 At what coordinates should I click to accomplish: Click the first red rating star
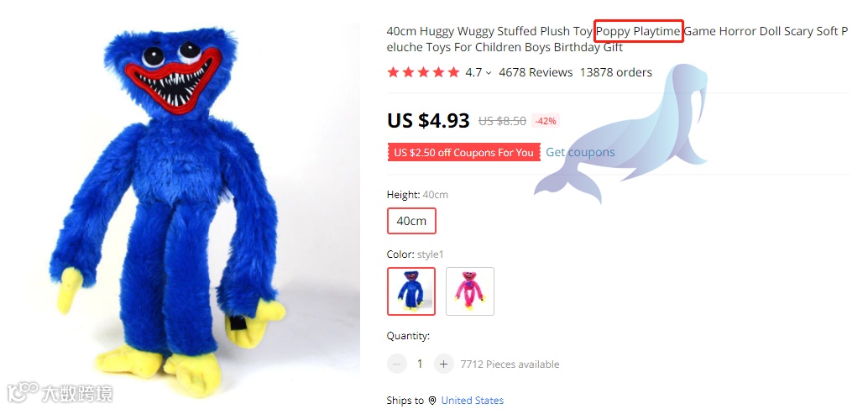pyautogui.click(x=393, y=72)
